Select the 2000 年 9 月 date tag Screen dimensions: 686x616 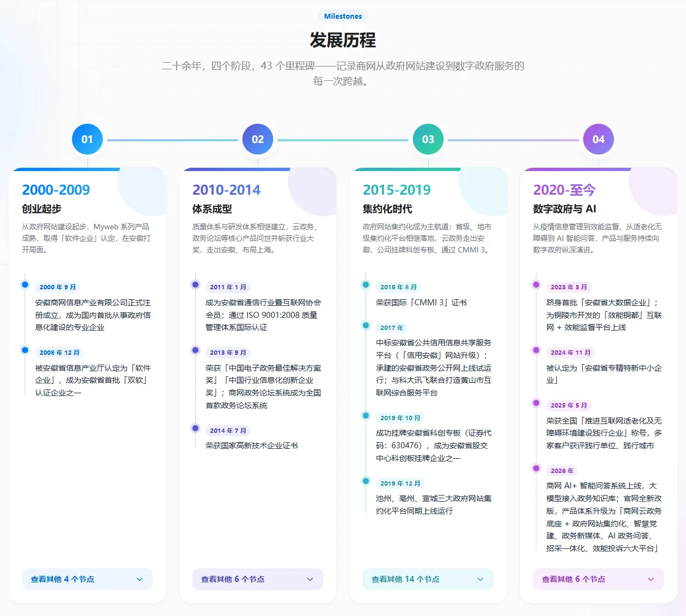(58, 287)
